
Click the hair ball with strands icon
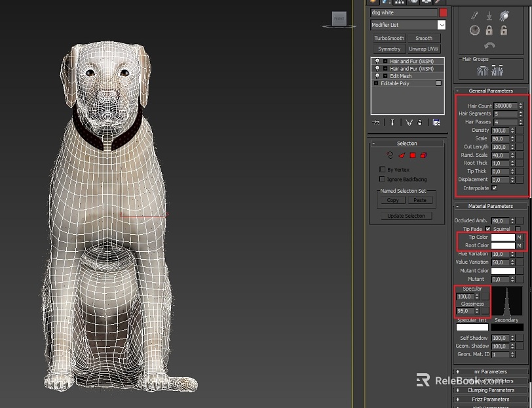tap(504, 16)
